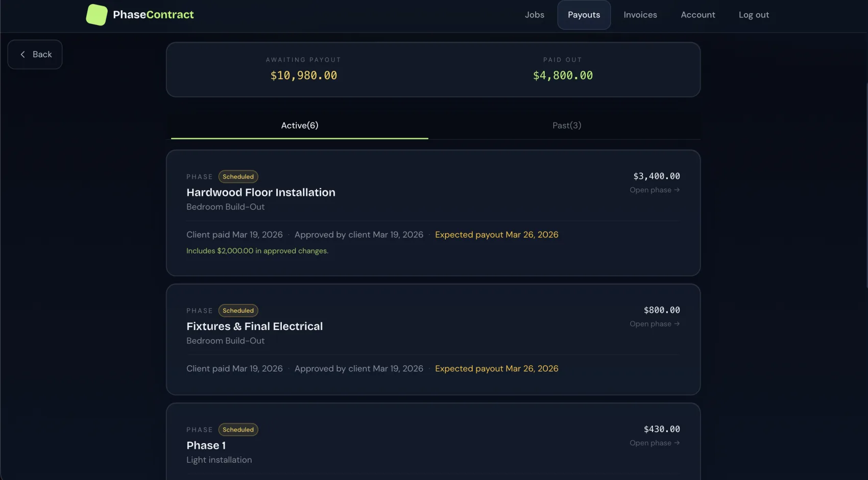Open the Payouts nav item
The height and width of the screenshot is (480, 868).
coord(584,15)
